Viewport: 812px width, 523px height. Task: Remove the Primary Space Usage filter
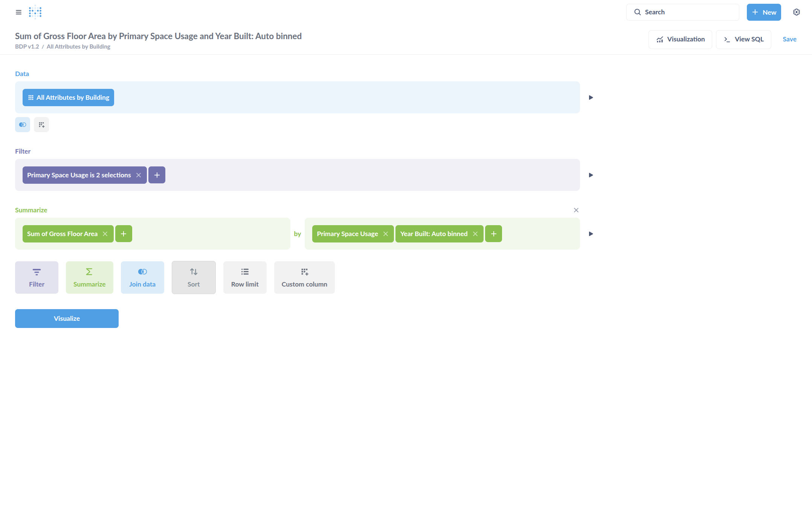pyautogui.click(x=139, y=175)
